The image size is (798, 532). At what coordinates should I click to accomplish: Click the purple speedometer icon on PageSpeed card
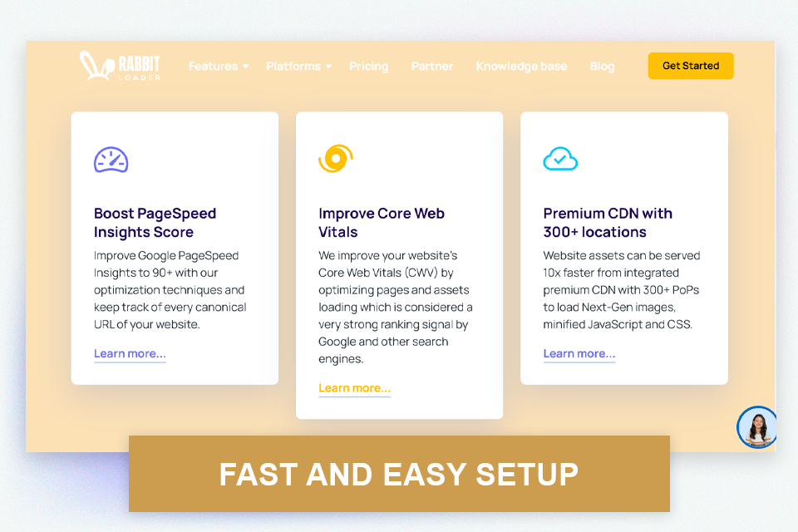tap(110, 160)
